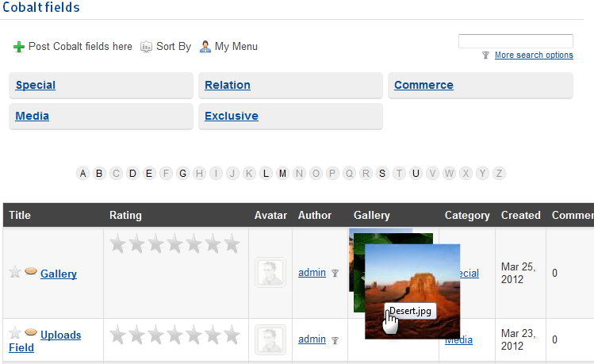
Task: Open the Relation category
Action: (227, 85)
